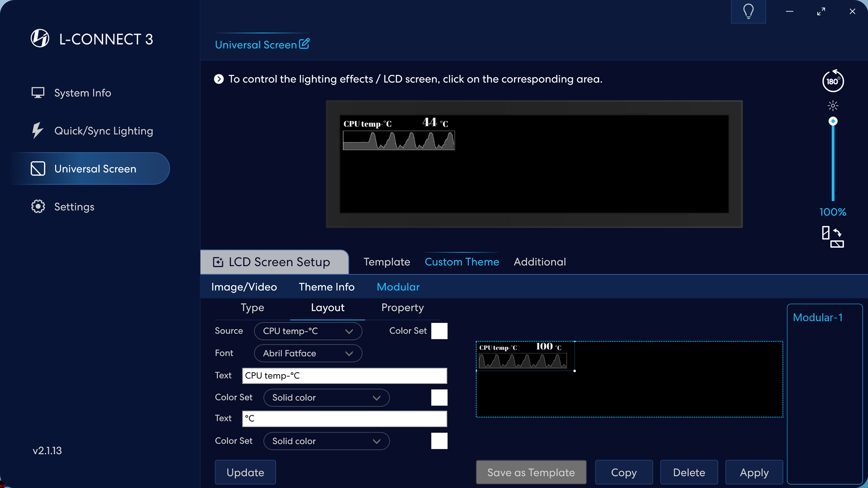Toggle portrait/landscape orientation icon
The width and height of the screenshot is (868, 488).
pyautogui.click(x=833, y=237)
